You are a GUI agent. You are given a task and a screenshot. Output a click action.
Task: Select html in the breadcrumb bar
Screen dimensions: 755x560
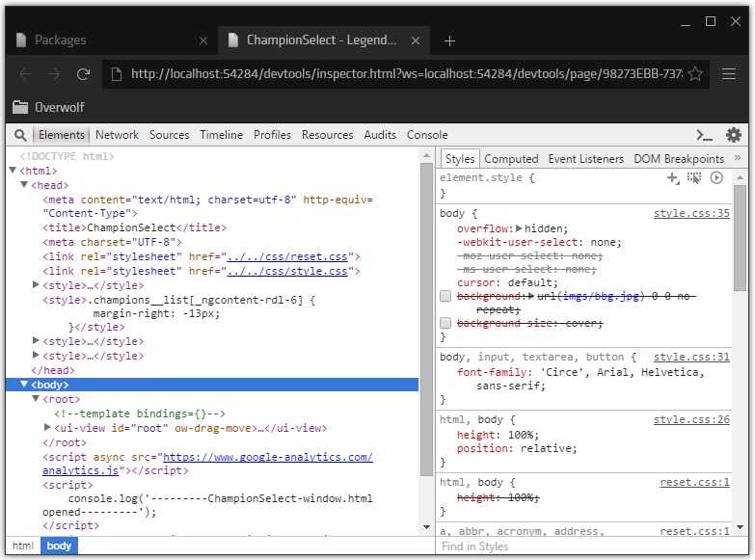pyautogui.click(x=23, y=547)
